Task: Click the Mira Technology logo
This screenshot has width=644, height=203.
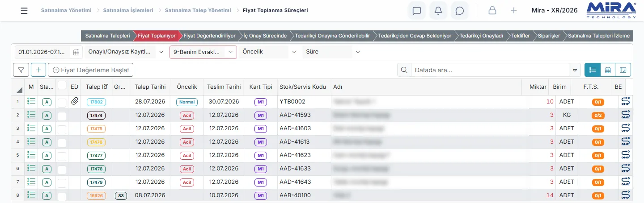Action: click(611, 10)
